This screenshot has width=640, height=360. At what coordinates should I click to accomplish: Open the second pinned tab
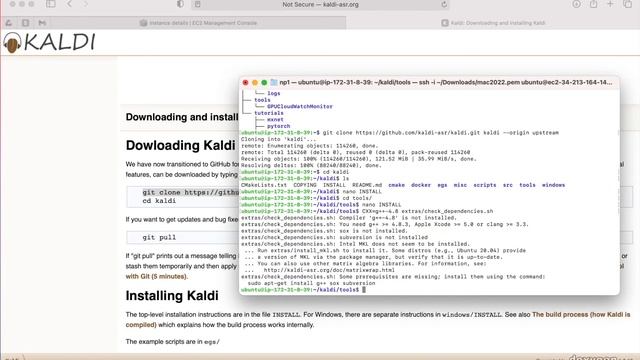tap(25, 23)
